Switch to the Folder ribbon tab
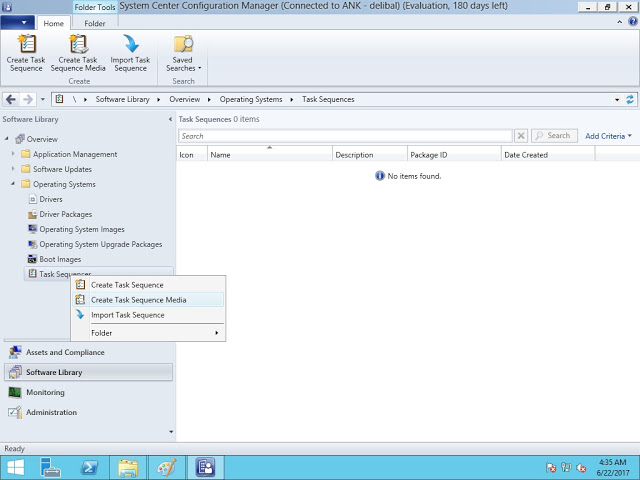This screenshot has height=480, width=640. coord(95,23)
